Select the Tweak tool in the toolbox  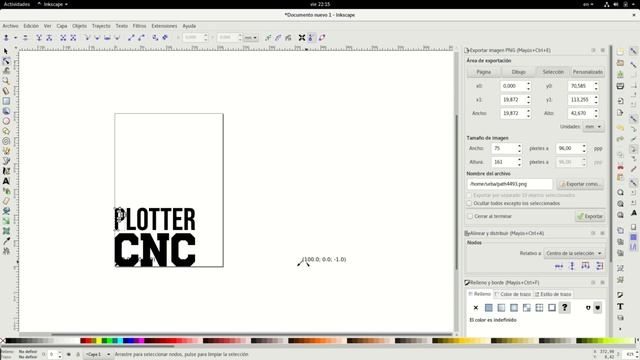[6, 71]
